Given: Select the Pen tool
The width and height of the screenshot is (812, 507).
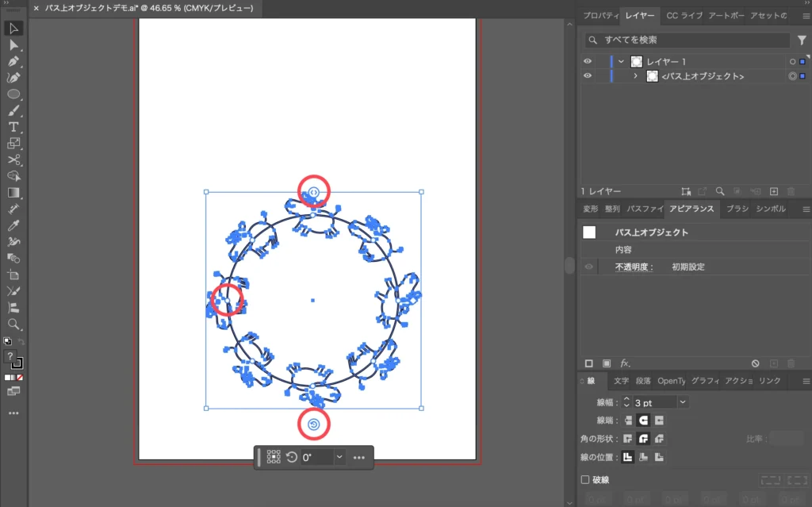Looking at the screenshot, I should coord(13,62).
